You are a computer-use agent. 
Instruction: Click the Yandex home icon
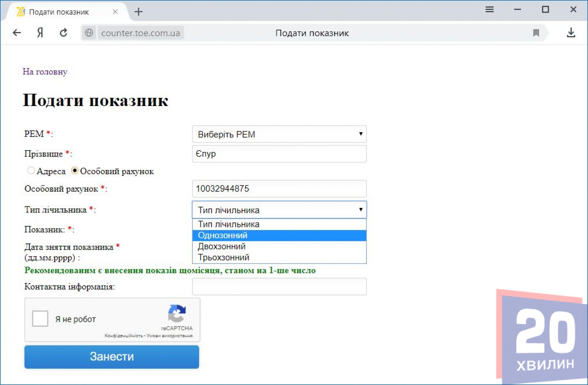coord(40,32)
